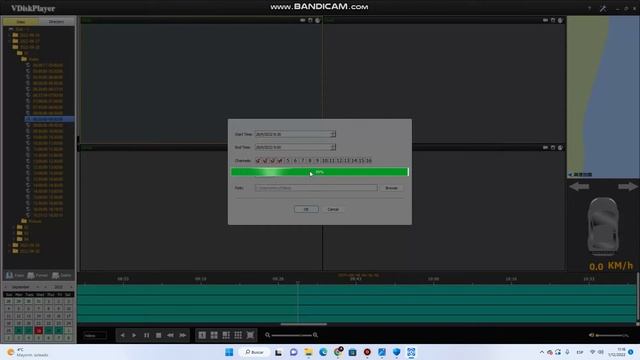Enable channel 9 checkbox
Image resolution: width=640 pixels, height=360 pixels.
click(x=317, y=160)
